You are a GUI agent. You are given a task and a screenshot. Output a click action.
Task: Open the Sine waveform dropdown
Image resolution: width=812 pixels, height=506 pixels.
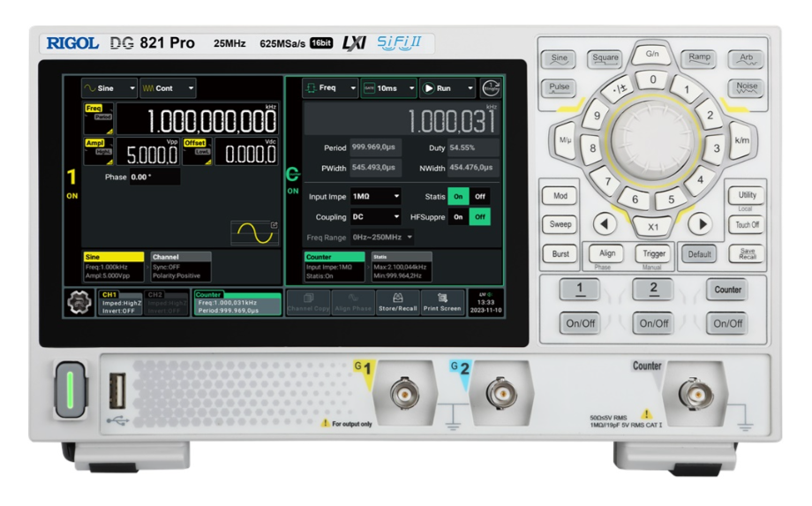coord(109,89)
